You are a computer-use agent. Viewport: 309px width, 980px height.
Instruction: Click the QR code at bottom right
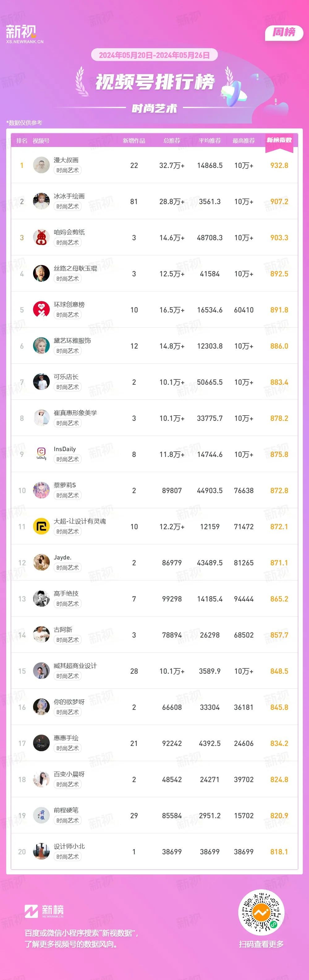261,913
